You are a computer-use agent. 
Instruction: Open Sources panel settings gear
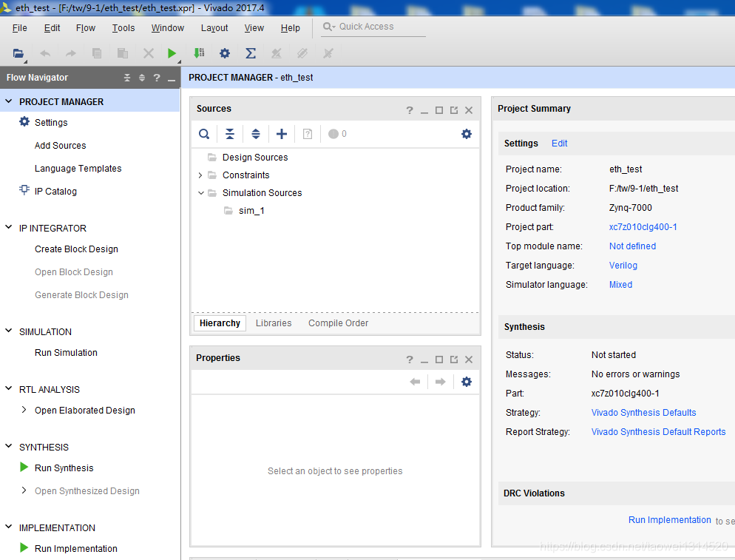click(x=467, y=134)
